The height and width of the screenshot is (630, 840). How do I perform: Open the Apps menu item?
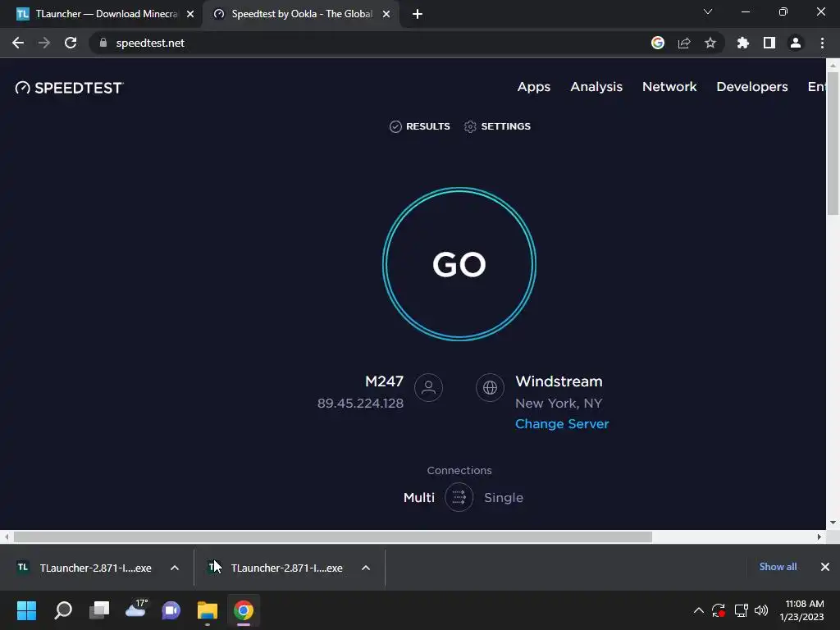coord(533,87)
